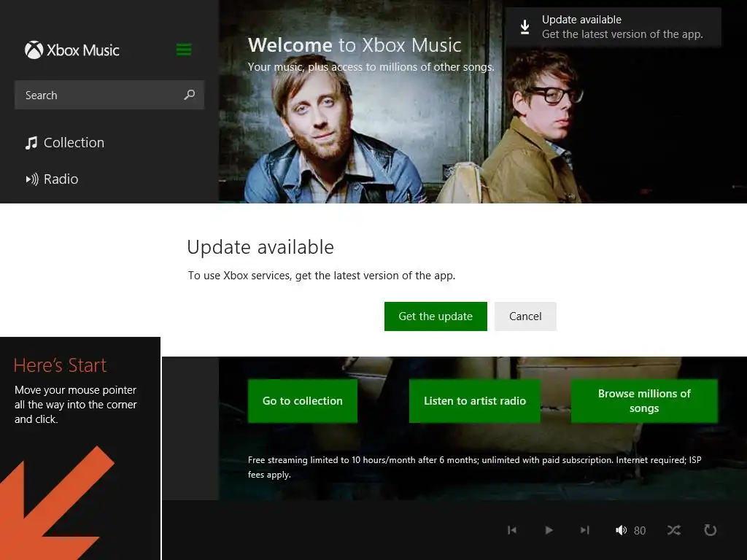This screenshot has height=560, width=747.
Task: Click the volume speaker icon
Action: click(x=621, y=530)
